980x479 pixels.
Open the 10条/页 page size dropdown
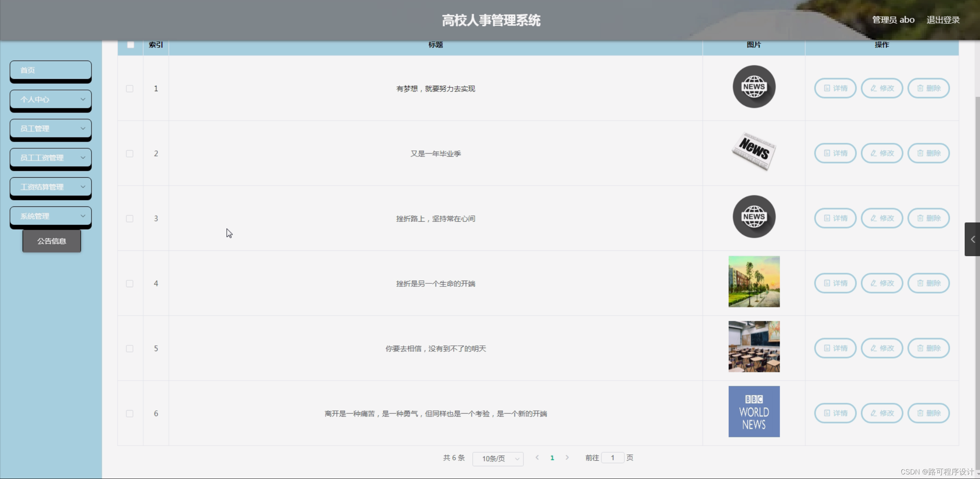point(498,458)
